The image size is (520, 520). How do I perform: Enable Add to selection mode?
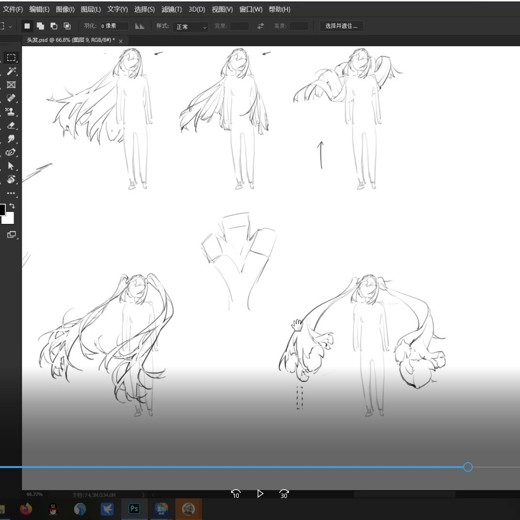pyautogui.click(x=40, y=26)
